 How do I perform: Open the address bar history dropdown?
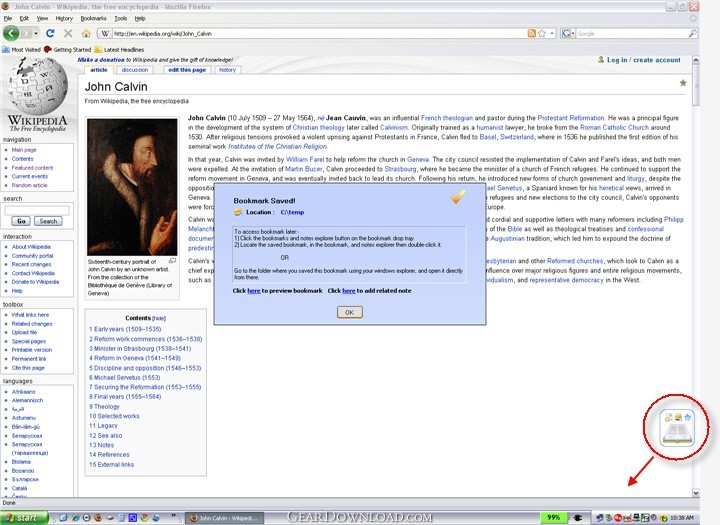pos(552,34)
